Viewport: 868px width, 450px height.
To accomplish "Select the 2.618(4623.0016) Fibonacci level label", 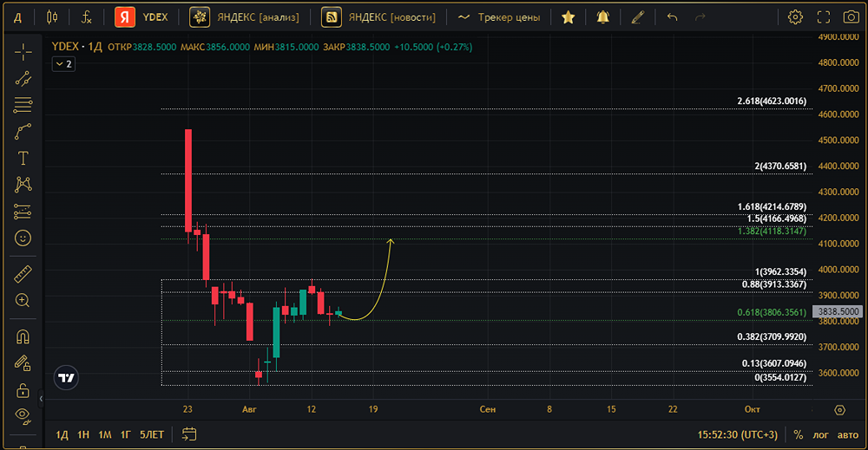I will [x=772, y=101].
